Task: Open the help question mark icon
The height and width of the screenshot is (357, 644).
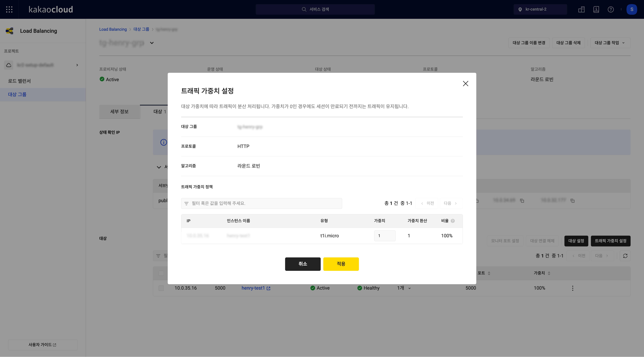Action: point(611,9)
